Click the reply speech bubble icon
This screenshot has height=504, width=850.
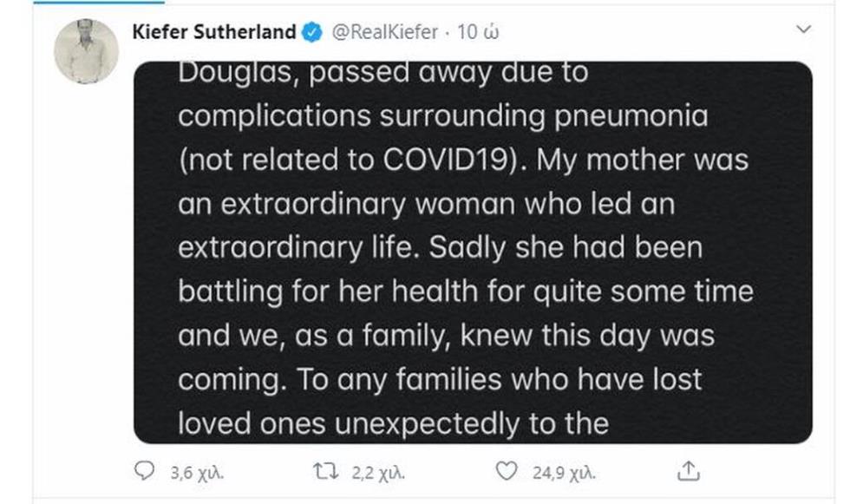(144, 471)
